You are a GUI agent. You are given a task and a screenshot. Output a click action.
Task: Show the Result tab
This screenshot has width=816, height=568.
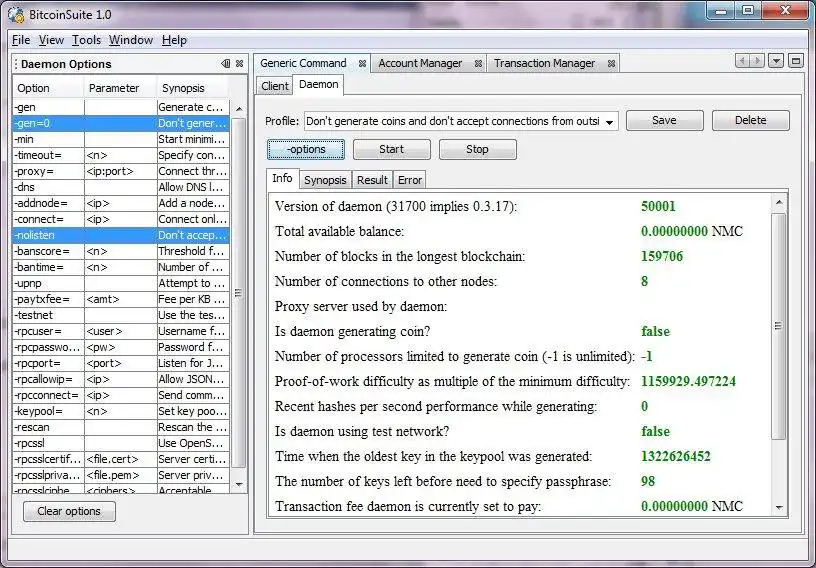[372, 180]
